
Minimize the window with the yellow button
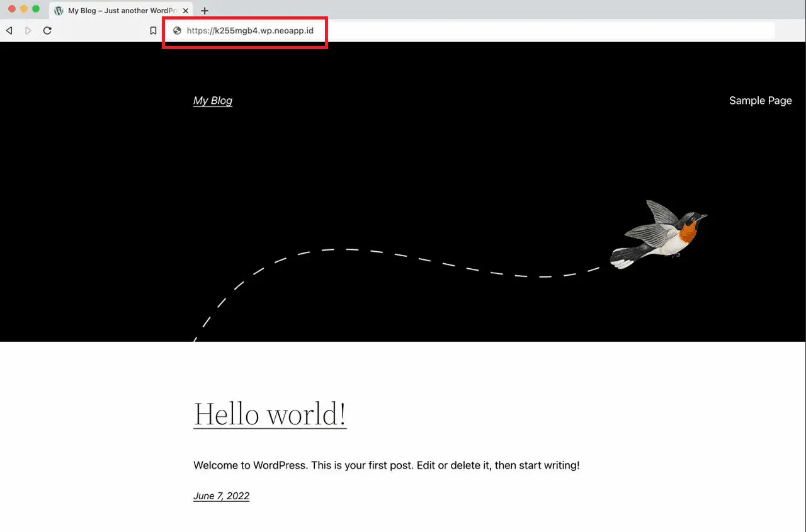pyautogui.click(x=24, y=9)
